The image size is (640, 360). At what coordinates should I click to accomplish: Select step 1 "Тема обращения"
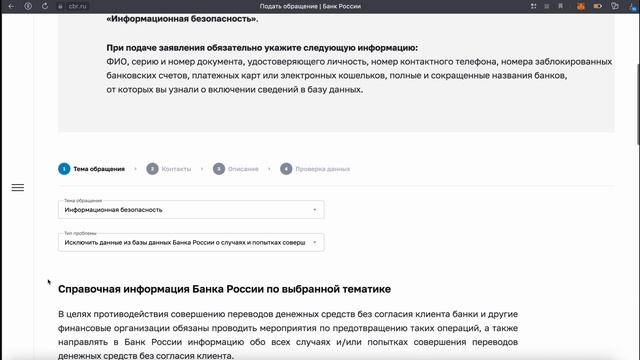[91, 169]
